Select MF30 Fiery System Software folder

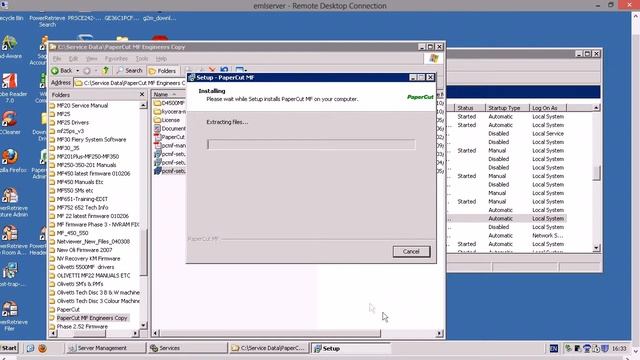pyautogui.click(x=91, y=140)
